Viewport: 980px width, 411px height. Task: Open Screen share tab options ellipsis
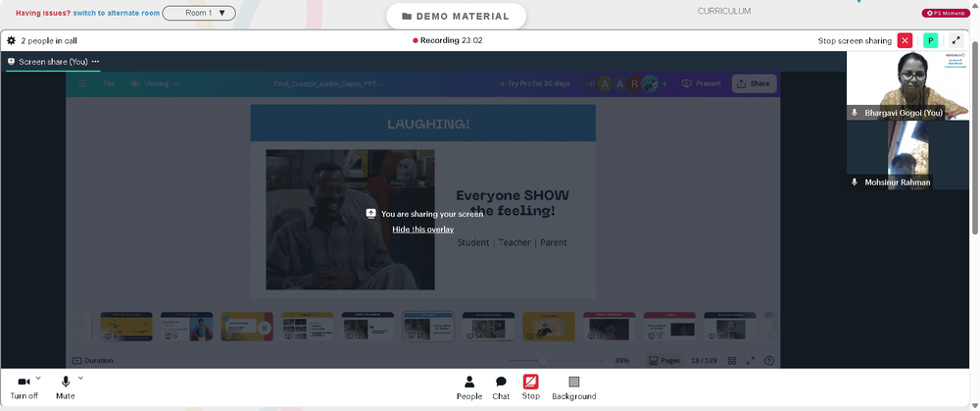pyautogui.click(x=96, y=62)
